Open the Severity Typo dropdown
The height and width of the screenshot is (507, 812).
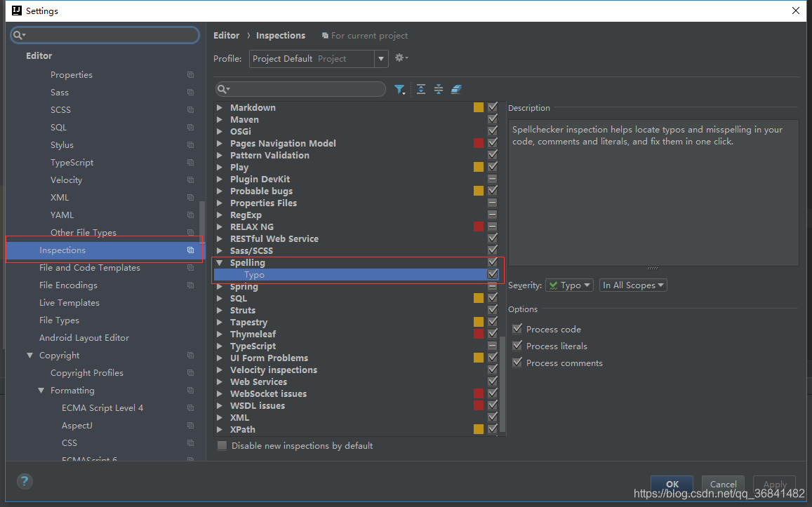(569, 285)
